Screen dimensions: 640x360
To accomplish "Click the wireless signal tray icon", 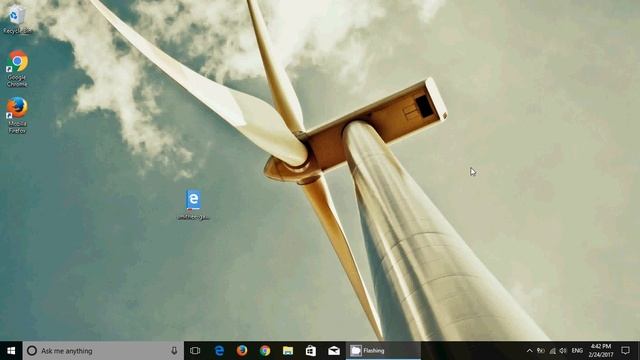I will coord(552,351).
